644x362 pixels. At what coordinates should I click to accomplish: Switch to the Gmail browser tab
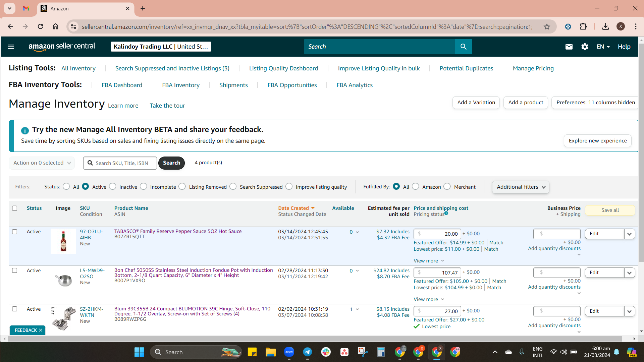pos(26,8)
